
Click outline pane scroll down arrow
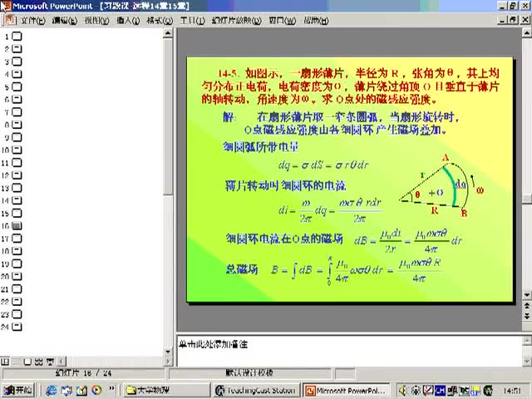pos(168,352)
